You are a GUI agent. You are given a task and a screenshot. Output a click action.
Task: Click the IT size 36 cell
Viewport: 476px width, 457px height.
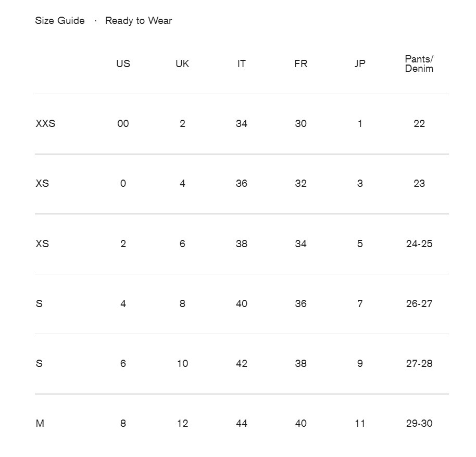(x=241, y=183)
